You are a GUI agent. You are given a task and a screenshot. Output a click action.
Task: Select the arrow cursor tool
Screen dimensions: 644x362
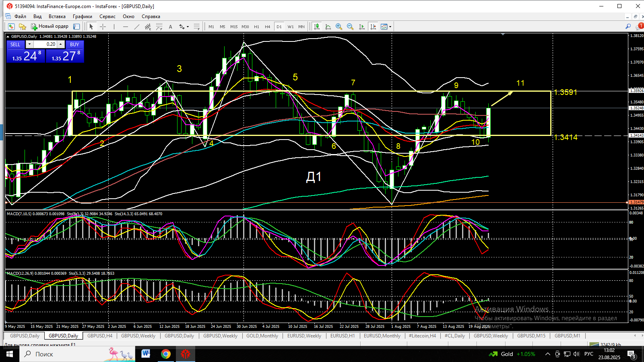point(91,27)
